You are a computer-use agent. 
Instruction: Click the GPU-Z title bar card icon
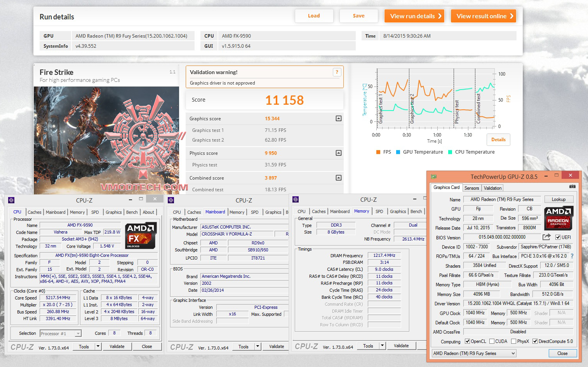tap(433, 175)
